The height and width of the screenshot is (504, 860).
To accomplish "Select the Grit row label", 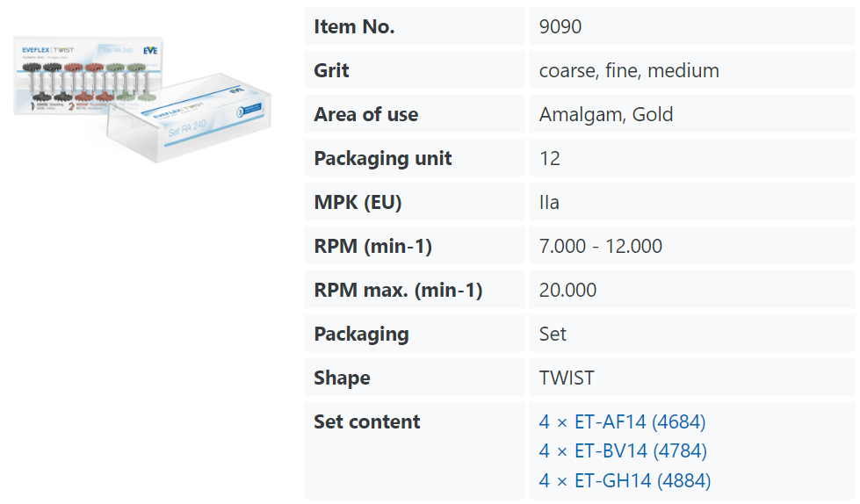I will (x=331, y=70).
